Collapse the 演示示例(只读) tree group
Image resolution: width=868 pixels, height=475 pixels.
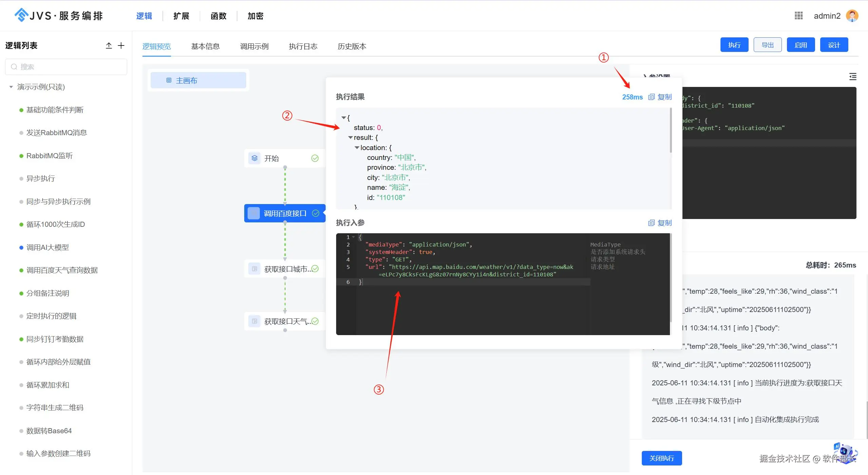[11, 87]
